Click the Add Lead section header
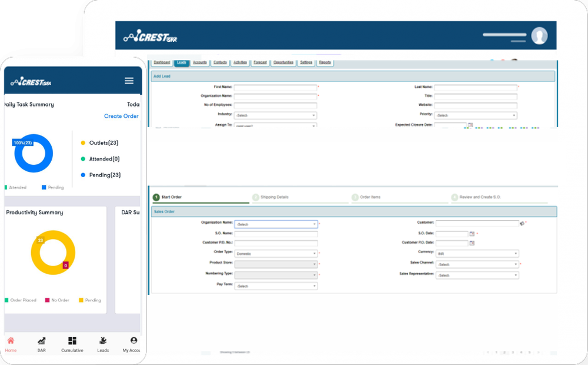Screen dimensions: 588x365 click(x=353, y=76)
